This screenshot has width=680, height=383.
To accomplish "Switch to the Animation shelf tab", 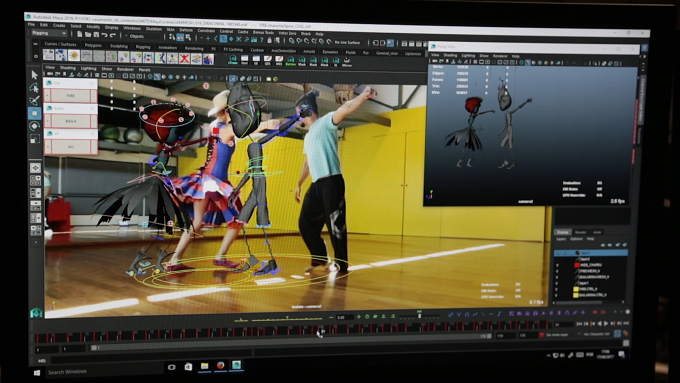I will coord(167,47).
